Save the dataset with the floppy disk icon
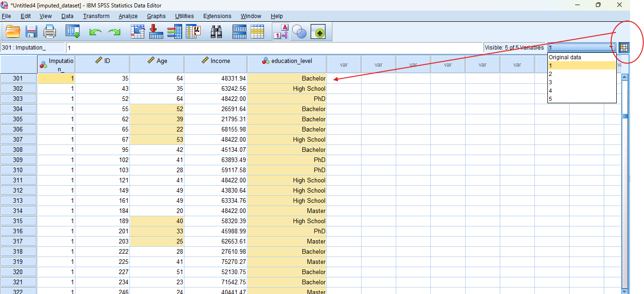Viewport: 644px width, 294px height. click(x=31, y=32)
